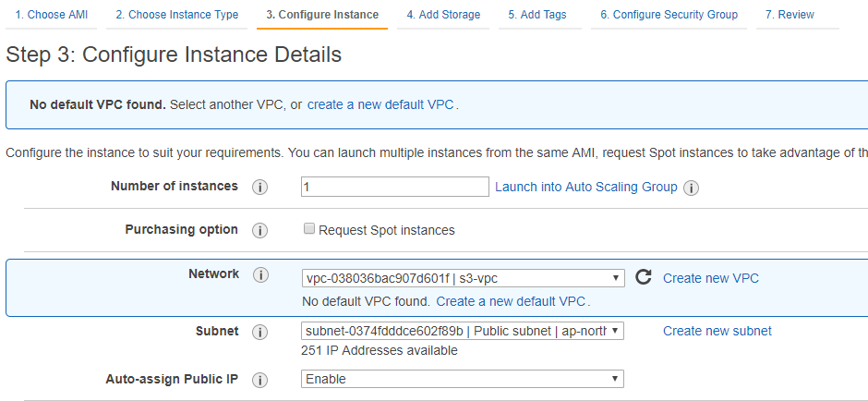Screen dimensions: 868x401
Task: Click Create new VPC link
Action: coord(711,278)
